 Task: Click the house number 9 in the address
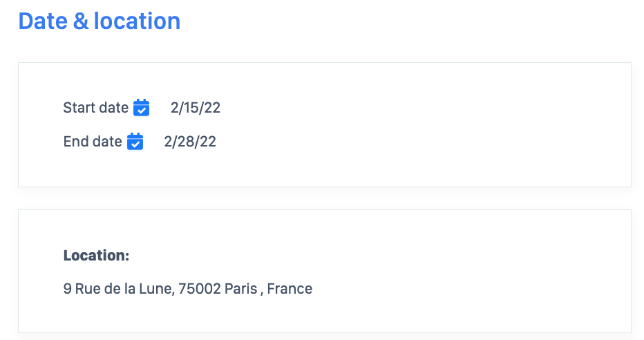(67, 289)
